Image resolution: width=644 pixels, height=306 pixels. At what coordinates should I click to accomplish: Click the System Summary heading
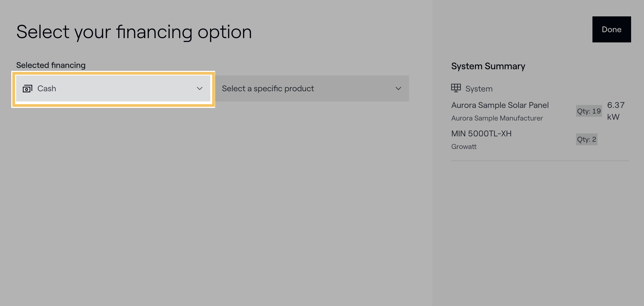point(488,66)
